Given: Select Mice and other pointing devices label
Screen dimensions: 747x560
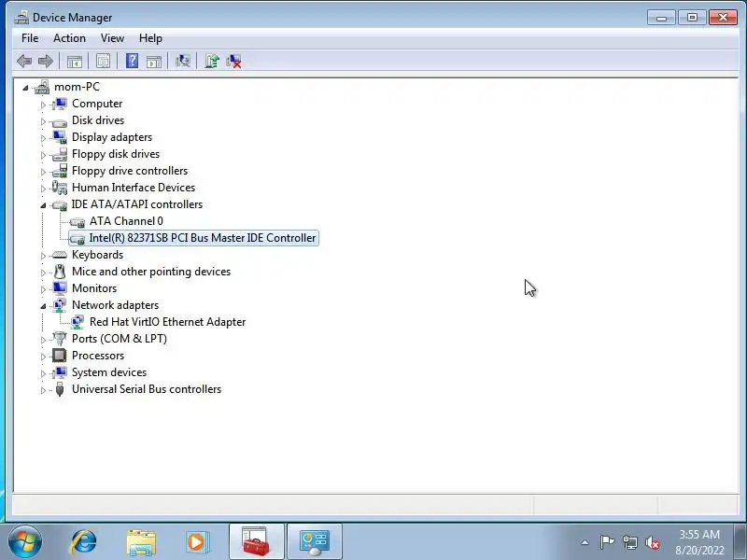Looking at the screenshot, I should click(151, 272).
